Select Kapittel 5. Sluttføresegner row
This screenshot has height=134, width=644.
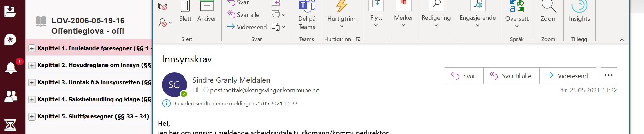89,116
